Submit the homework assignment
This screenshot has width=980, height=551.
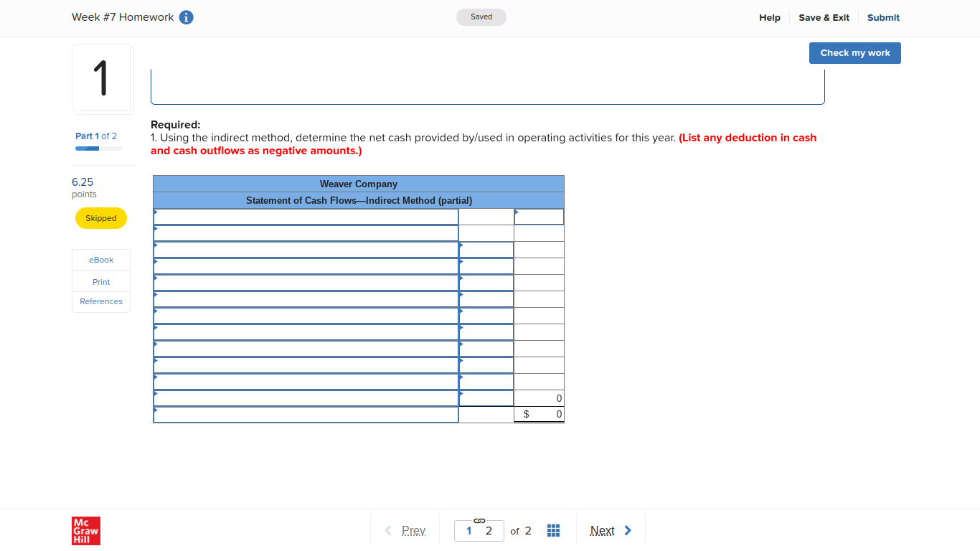pos(883,17)
